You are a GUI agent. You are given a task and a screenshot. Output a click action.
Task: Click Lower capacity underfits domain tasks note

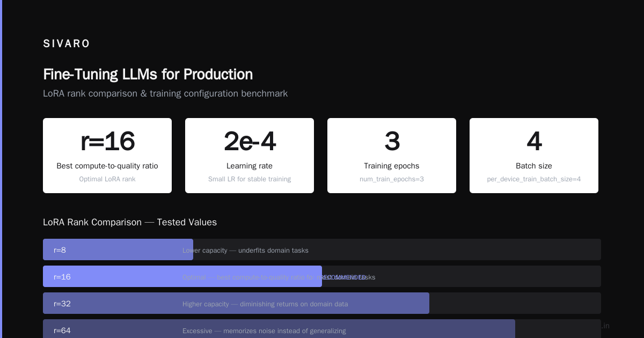coord(245,251)
